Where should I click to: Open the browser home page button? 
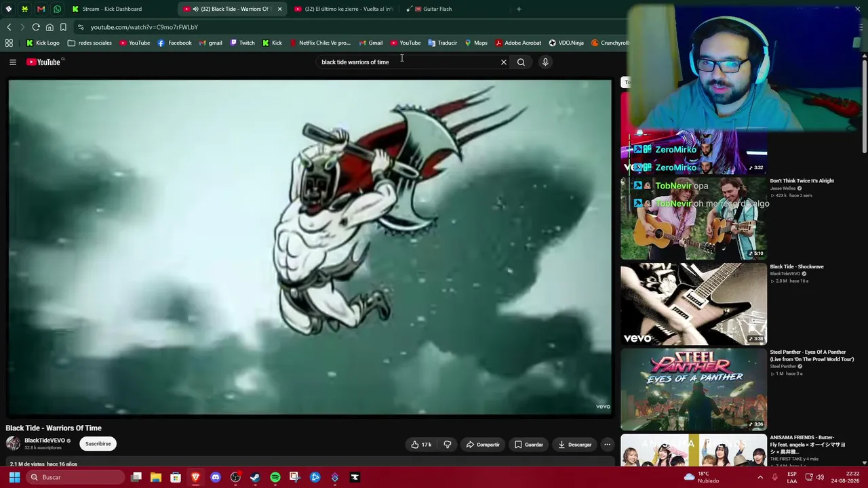50,27
